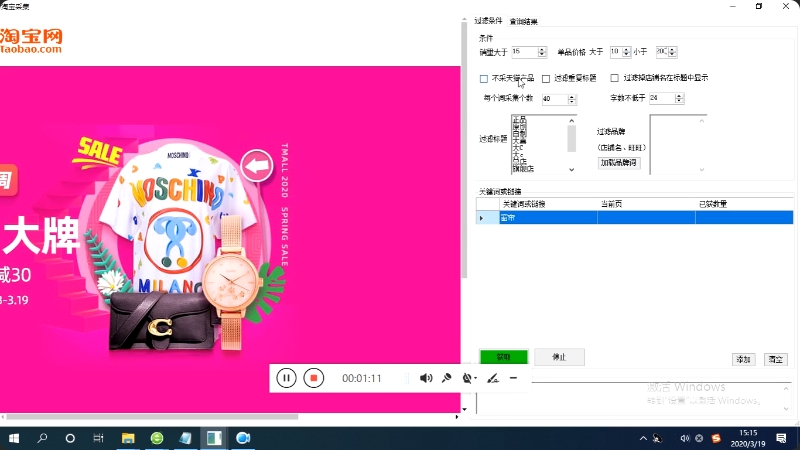Open Task View on the taskbar
800x450 pixels.
click(x=98, y=438)
